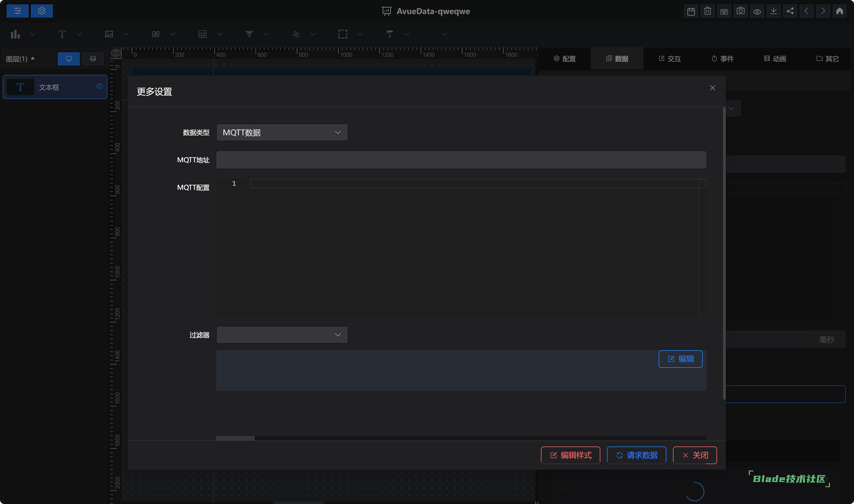The width and height of the screenshot is (854, 504).
Task: Open the V-shaped component icon
Action: pos(249,34)
